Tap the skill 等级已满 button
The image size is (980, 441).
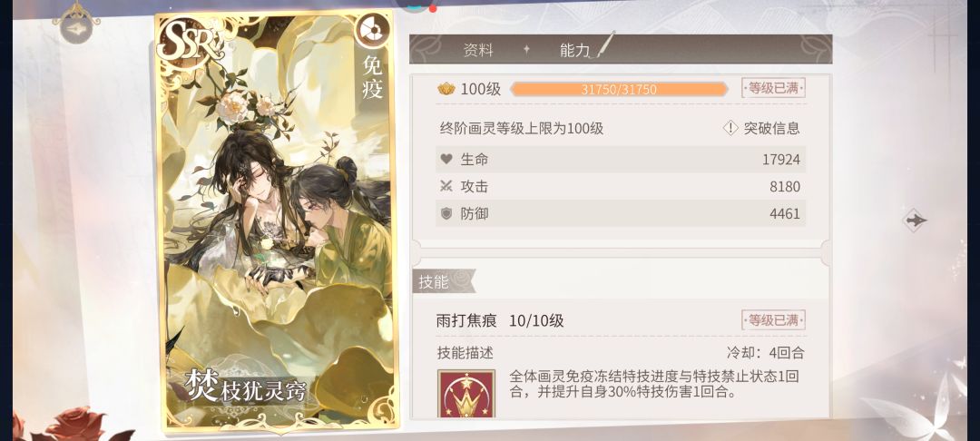pyautogui.click(x=773, y=320)
